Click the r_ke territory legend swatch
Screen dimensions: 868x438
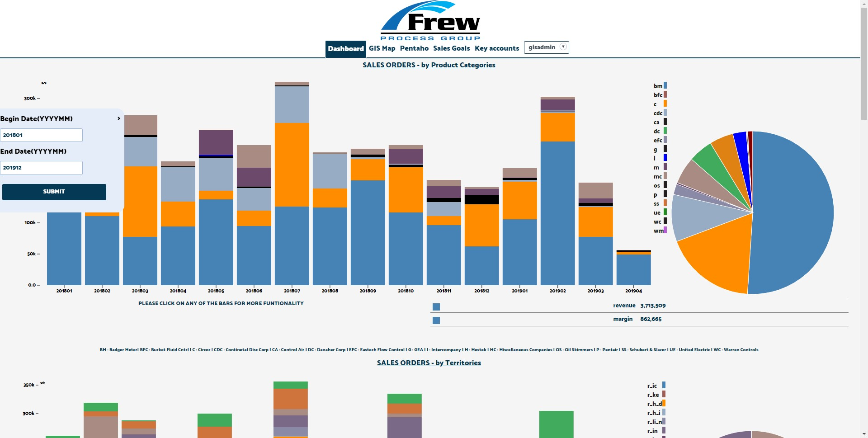pyautogui.click(x=664, y=394)
